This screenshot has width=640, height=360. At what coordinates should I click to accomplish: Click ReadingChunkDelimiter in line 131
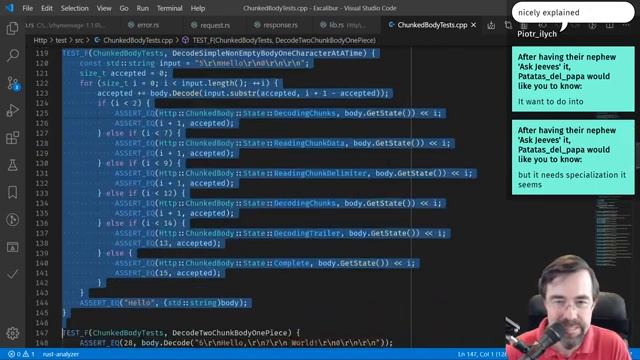[320, 173]
